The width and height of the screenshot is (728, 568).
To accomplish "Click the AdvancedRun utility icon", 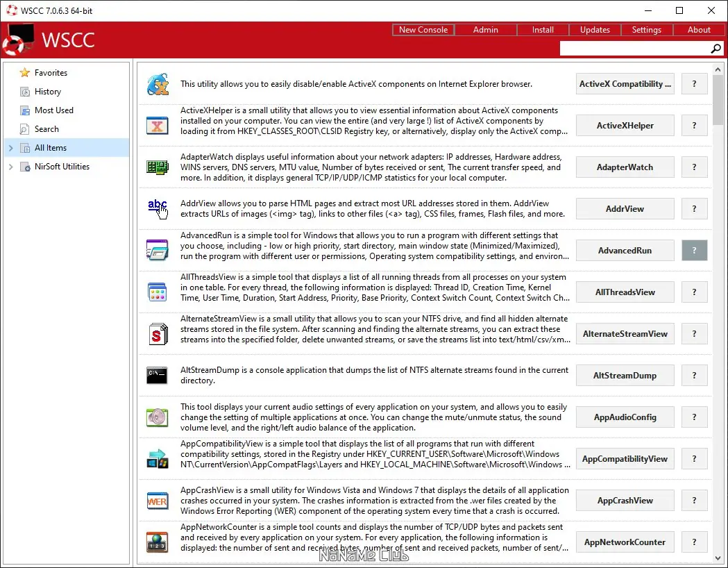I will [158, 251].
